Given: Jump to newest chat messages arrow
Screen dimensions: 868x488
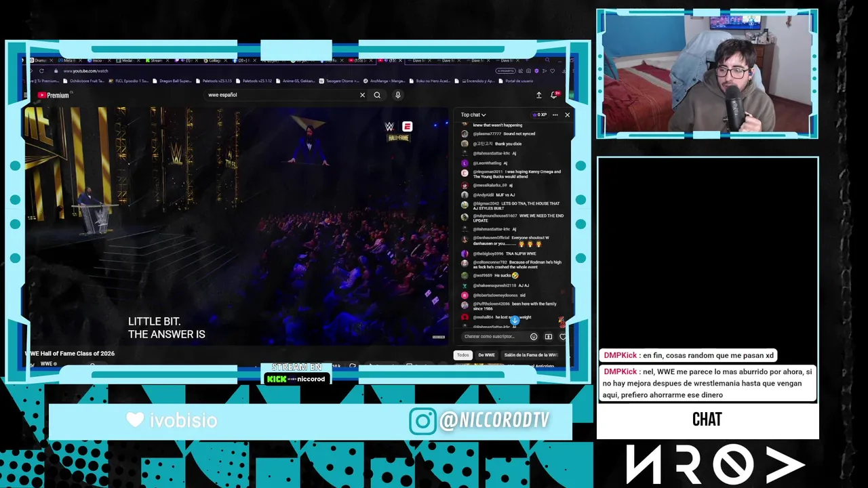Looking at the screenshot, I should coord(515,320).
